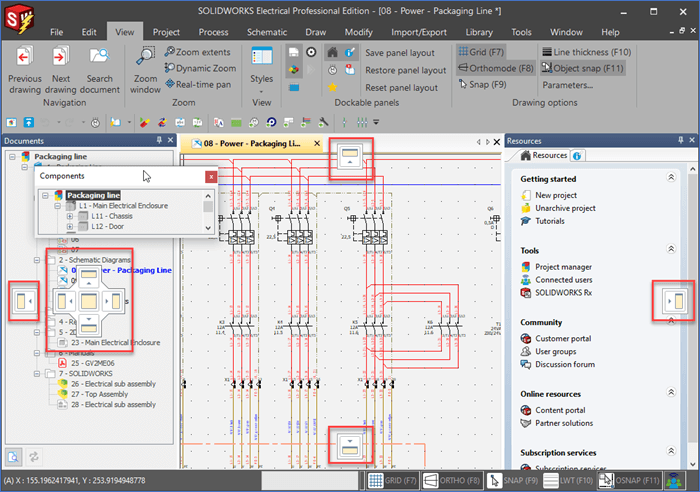This screenshot has height=492, width=700.
Task: Start Dynamic Zoom
Action: click(200, 68)
